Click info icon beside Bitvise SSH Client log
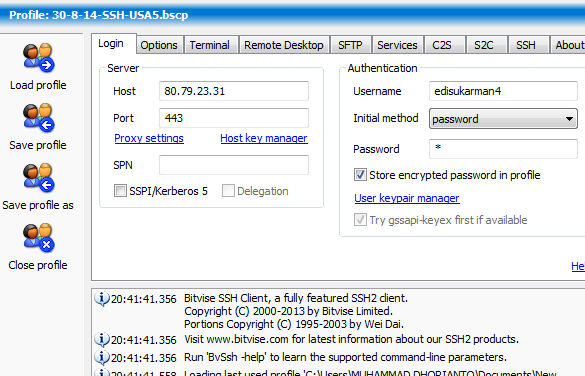This screenshot has width=585, height=376. pos(101,299)
